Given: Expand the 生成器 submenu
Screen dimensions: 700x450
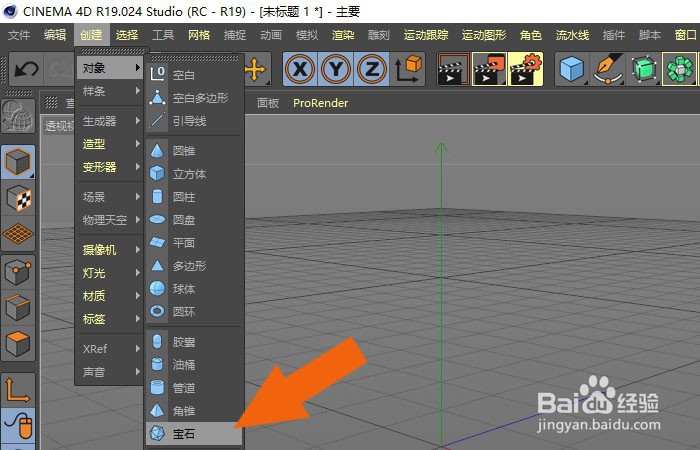Looking at the screenshot, I should click(x=110, y=121).
